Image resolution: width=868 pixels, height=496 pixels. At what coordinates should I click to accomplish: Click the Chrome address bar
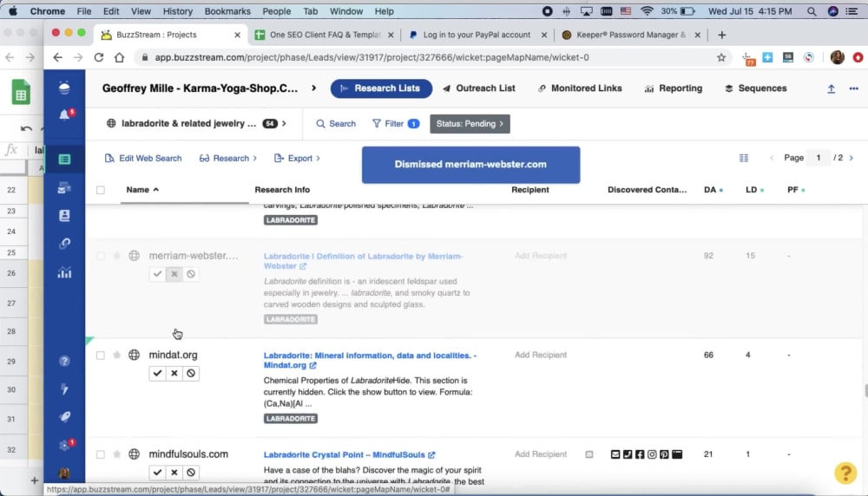coord(426,57)
